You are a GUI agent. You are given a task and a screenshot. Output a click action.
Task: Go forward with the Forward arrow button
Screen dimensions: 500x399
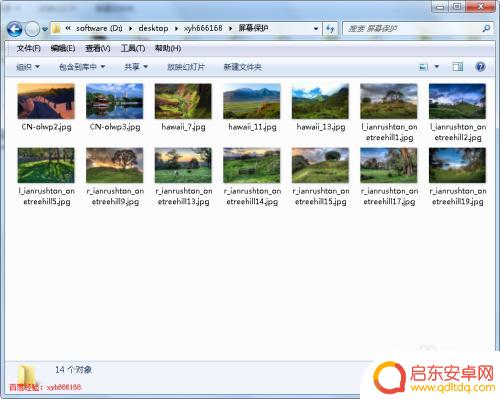point(32,29)
